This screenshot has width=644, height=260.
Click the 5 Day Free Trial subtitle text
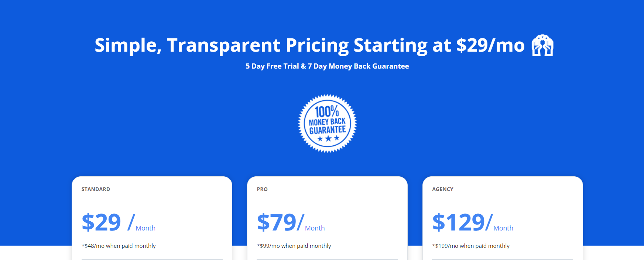click(327, 66)
